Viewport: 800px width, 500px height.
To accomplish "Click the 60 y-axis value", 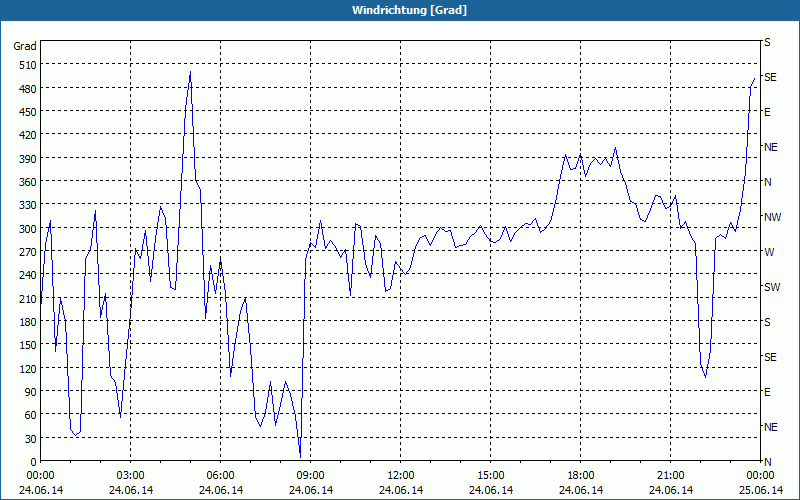I will click(31, 415).
